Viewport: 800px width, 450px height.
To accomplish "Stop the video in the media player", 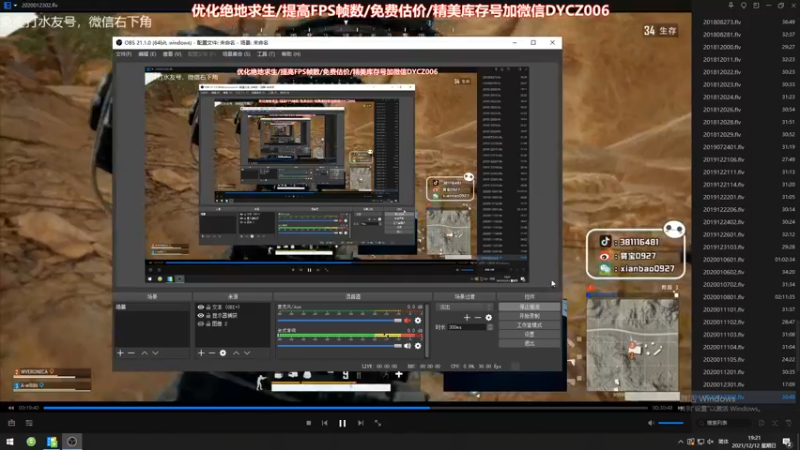I will 309,423.
